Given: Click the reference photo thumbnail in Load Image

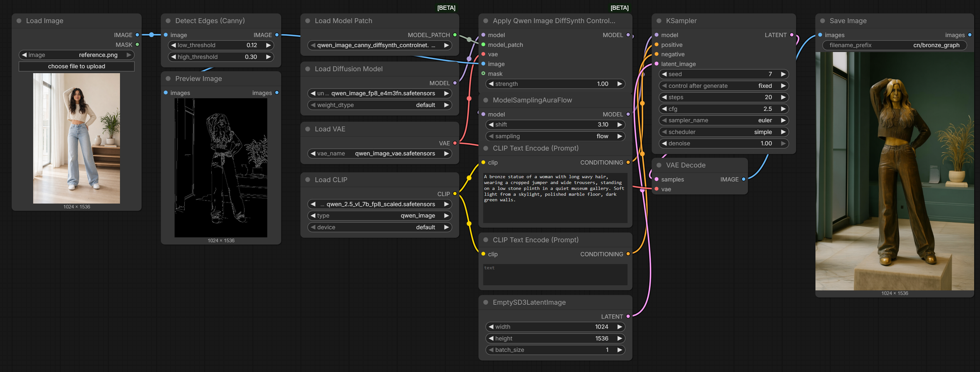Looking at the screenshot, I should pos(76,138).
